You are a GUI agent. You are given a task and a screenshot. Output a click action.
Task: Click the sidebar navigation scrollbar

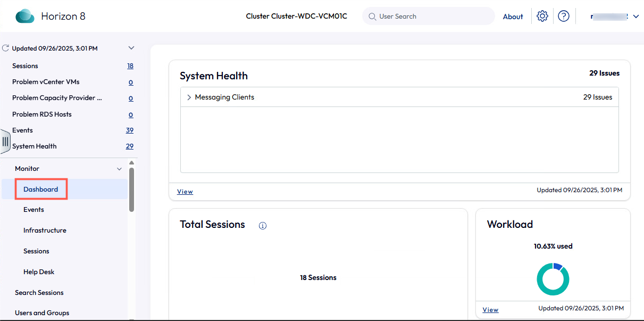point(131,189)
